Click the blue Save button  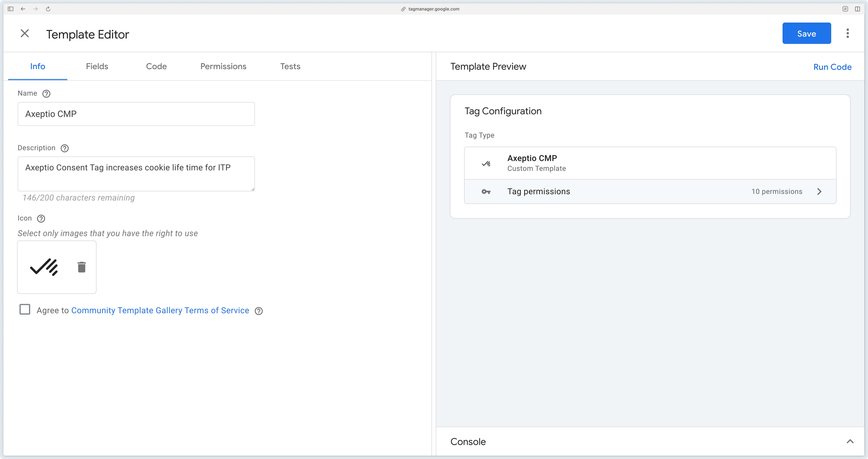[x=806, y=33]
